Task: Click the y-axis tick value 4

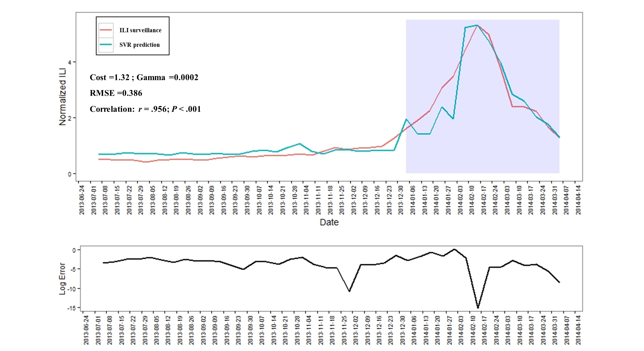Action: point(70,62)
